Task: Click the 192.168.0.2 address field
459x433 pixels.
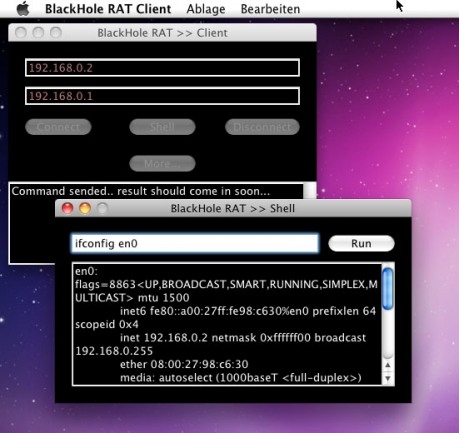Action: click(162, 68)
